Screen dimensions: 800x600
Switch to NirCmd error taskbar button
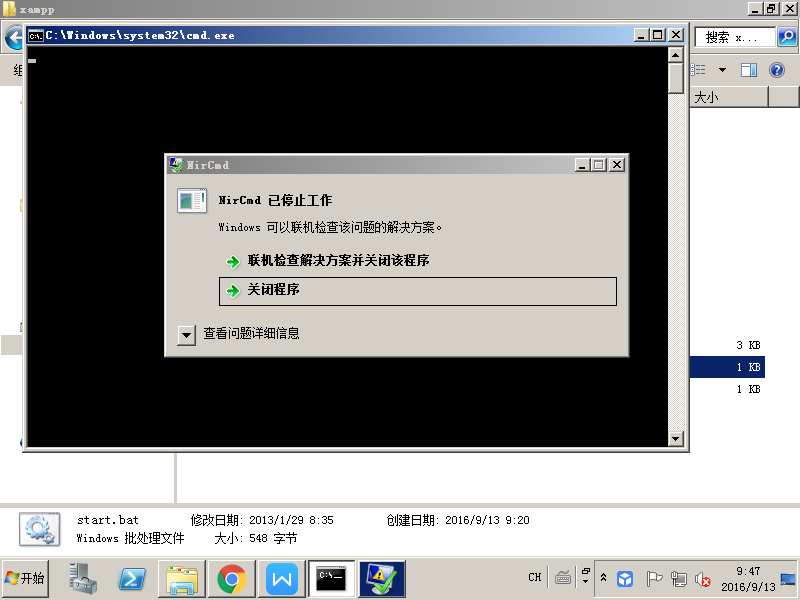point(382,579)
